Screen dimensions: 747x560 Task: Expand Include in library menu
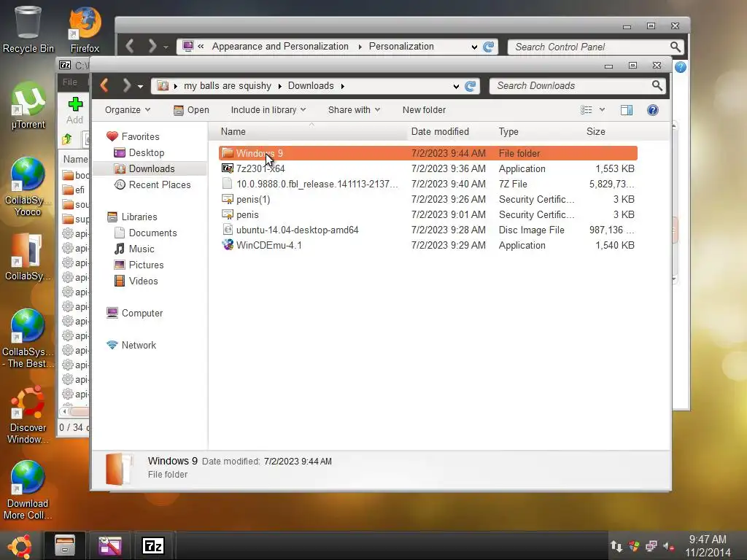coord(268,110)
